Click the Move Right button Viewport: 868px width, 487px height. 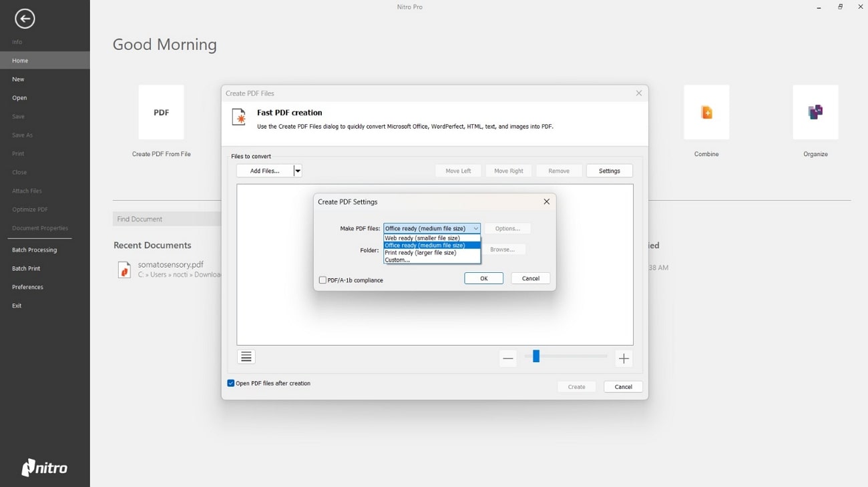click(x=509, y=171)
